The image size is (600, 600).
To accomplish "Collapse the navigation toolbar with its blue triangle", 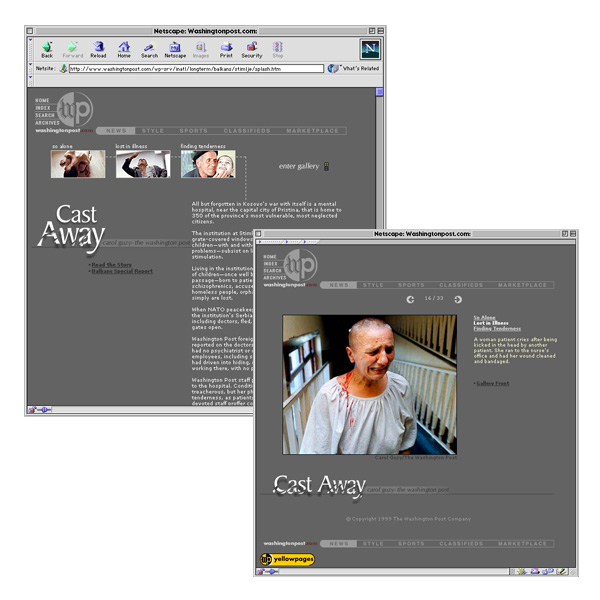I will [31, 39].
